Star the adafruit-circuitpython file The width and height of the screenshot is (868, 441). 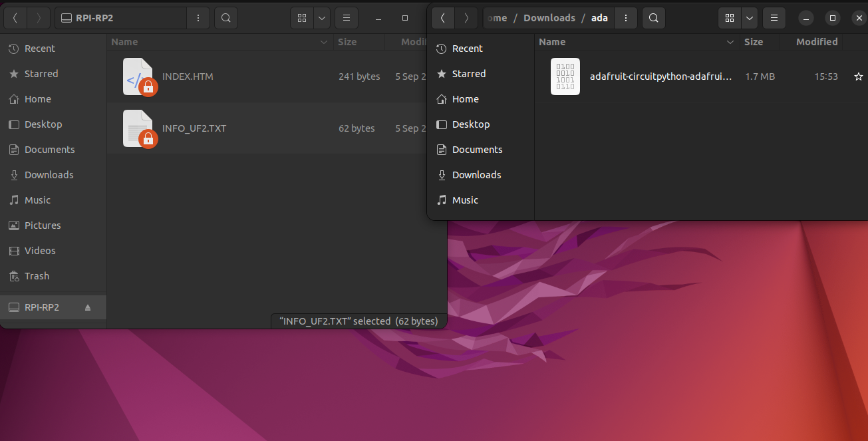[858, 76]
